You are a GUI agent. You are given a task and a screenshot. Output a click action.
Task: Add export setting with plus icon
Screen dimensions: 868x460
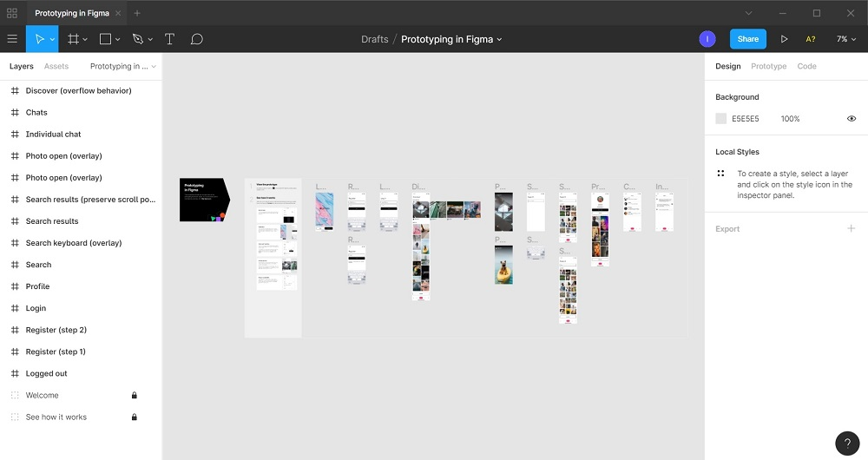[851, 228]
